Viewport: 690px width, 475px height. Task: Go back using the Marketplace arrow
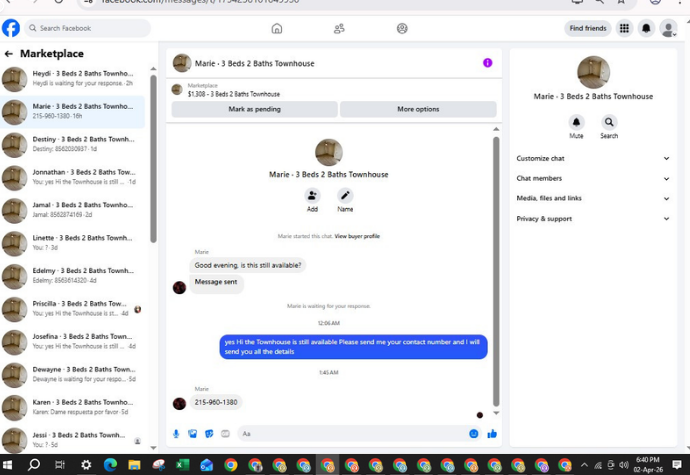(8, 54)
